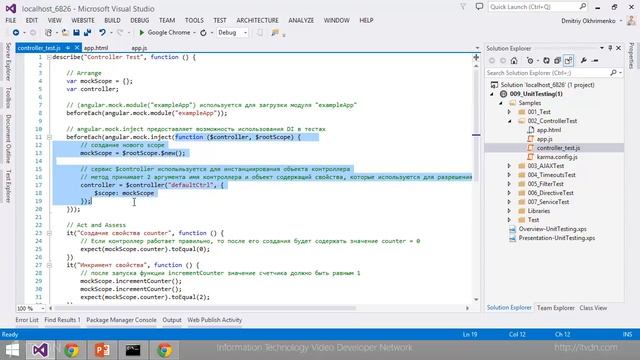Click the Refresh browser icon in the toolbar
Screen dimensions: 640x360
[x=203, y=33]
